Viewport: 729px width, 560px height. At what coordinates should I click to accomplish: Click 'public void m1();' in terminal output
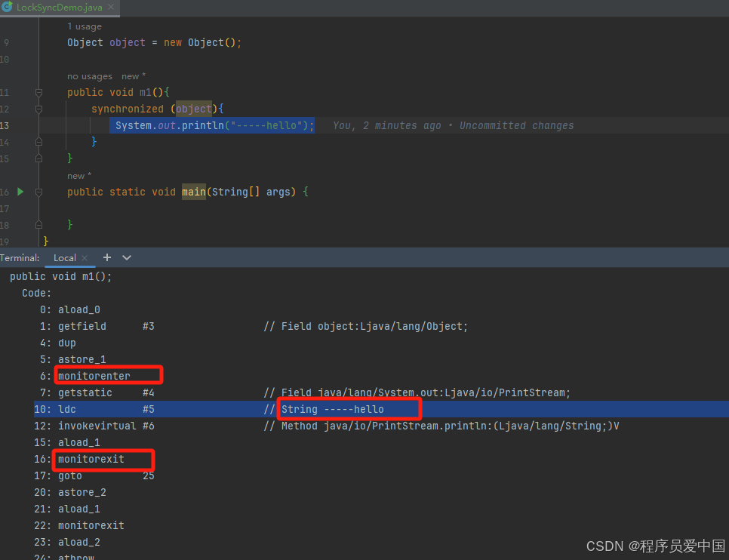[x=61, y=277]
